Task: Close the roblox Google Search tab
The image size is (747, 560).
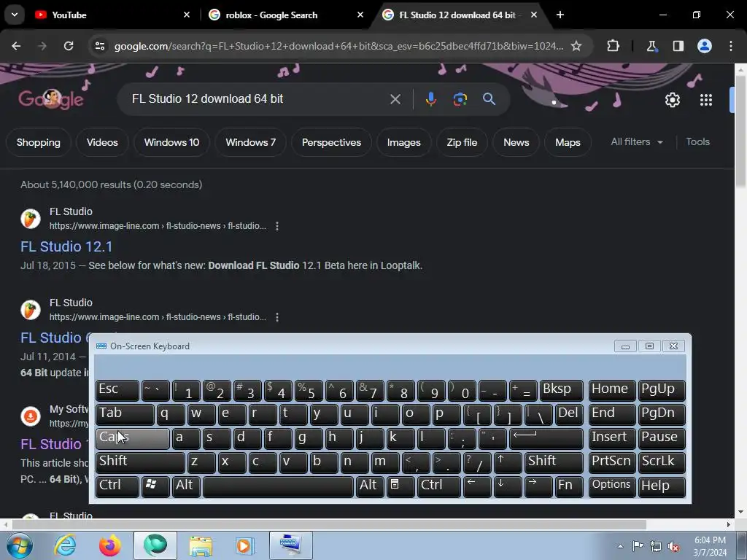Action: (x=360, y=15)
